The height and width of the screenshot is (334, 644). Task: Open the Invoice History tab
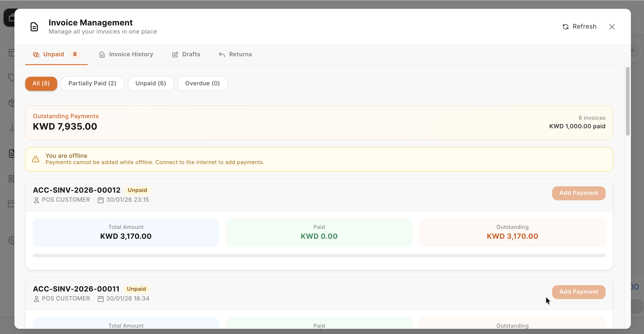(126, 54)
